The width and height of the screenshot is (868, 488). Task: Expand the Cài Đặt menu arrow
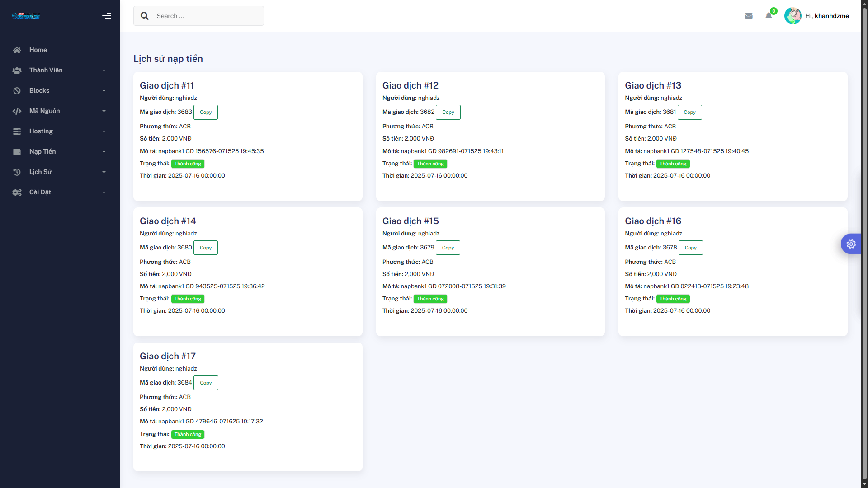104,192
